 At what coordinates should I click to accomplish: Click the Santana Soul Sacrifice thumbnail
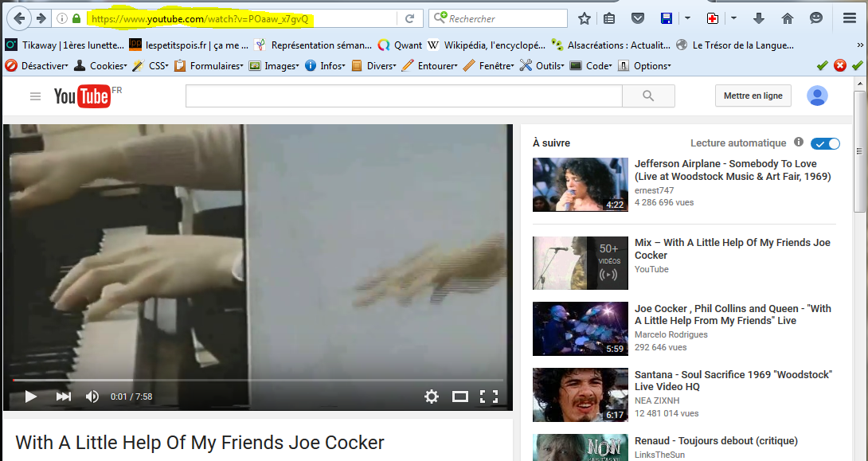[x=580, y=394]
